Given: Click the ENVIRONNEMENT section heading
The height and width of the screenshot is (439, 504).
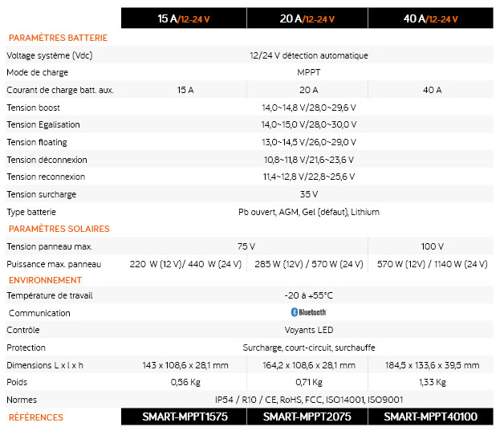Looking at the screenshot, I should (x=45, y=280).
